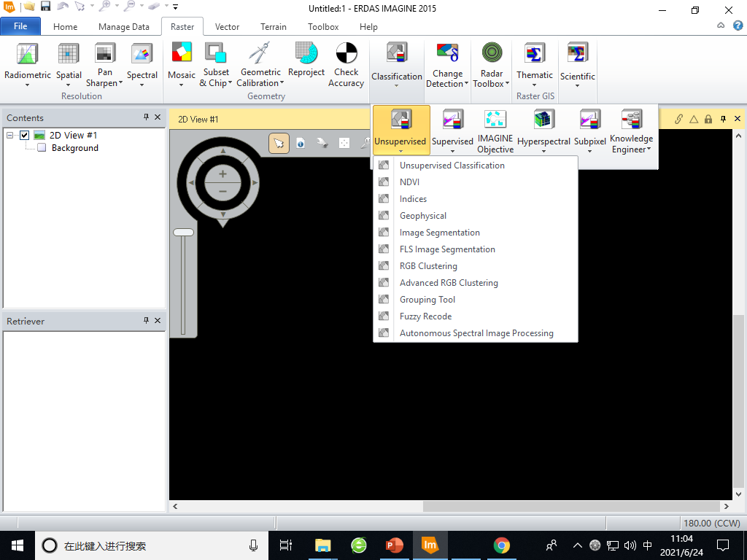Click the IMAGINE Objective button
747x560 pixels.
pyautogui.click(x=495, y=130)
